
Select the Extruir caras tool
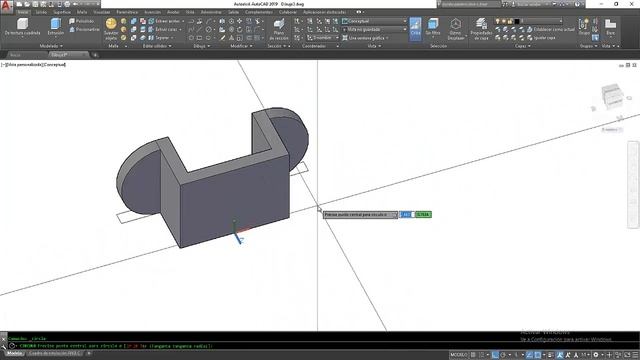pos(165,29)
